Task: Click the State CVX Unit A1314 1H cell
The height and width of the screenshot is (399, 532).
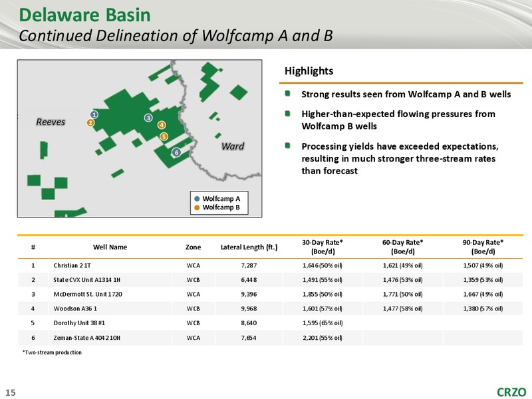Action: coord(87,280)
